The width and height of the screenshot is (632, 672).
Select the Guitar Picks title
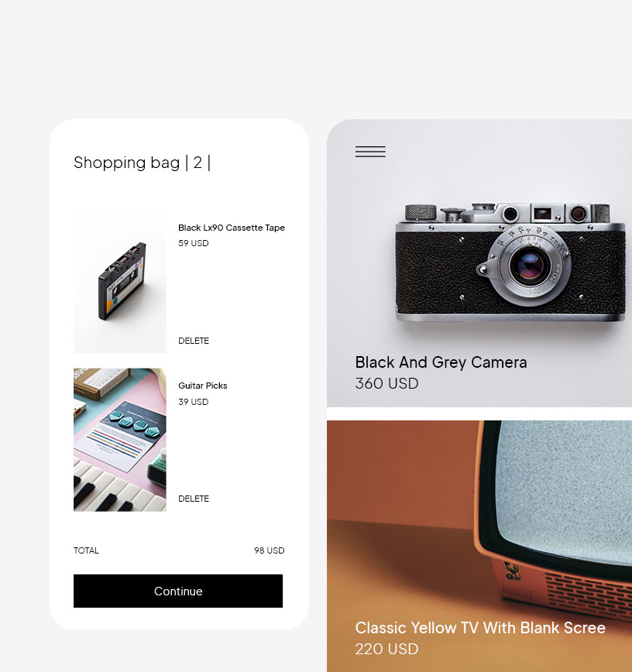203,386
